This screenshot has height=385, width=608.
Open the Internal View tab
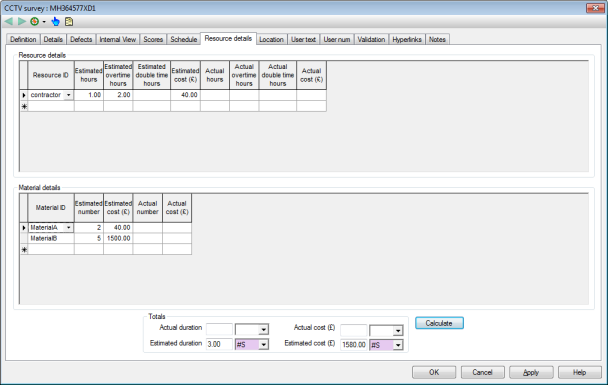pos(117,40)
